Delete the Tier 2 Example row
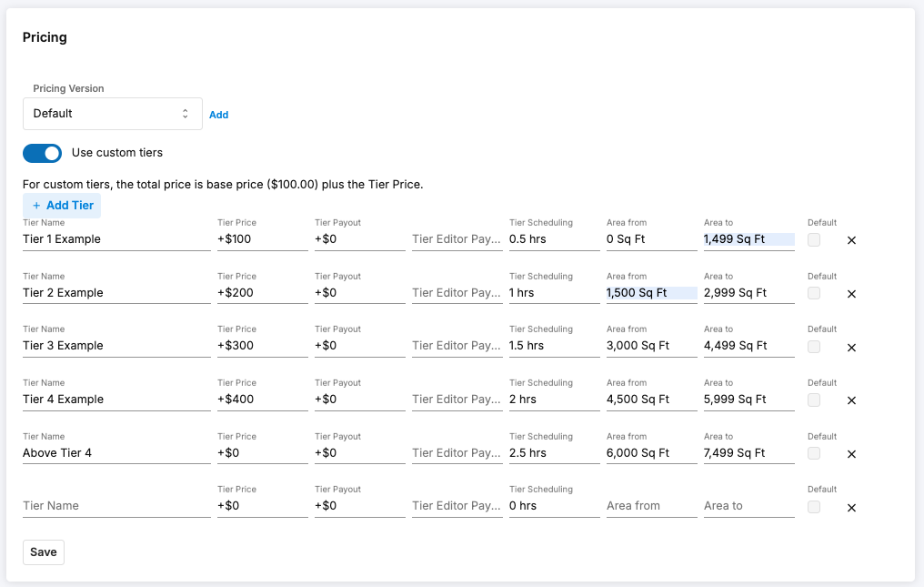The image size is (924, 587). click(851, 294)
